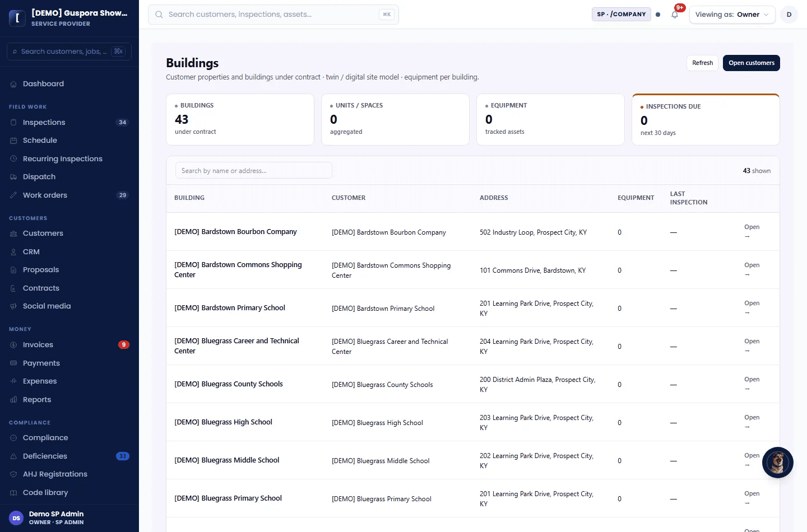The height and width of the screenshot is (532, 807).
Task: Click the Open customers button
Action: (752, 63)
